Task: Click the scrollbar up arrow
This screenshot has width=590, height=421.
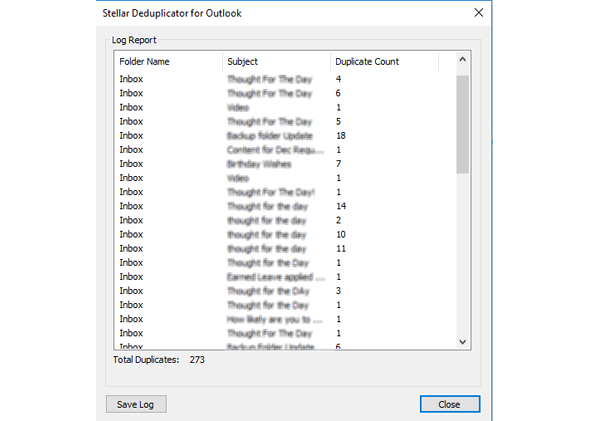Action: coord(463,59)
